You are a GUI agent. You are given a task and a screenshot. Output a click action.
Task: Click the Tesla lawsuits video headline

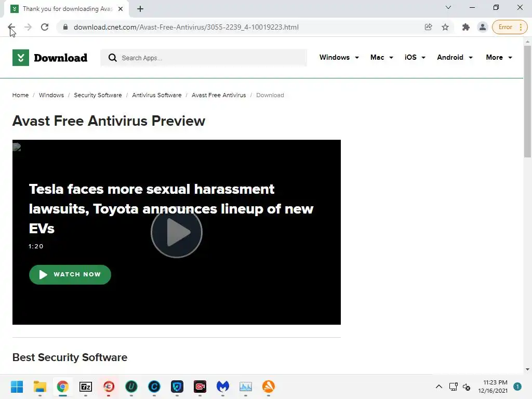[171, 209]
